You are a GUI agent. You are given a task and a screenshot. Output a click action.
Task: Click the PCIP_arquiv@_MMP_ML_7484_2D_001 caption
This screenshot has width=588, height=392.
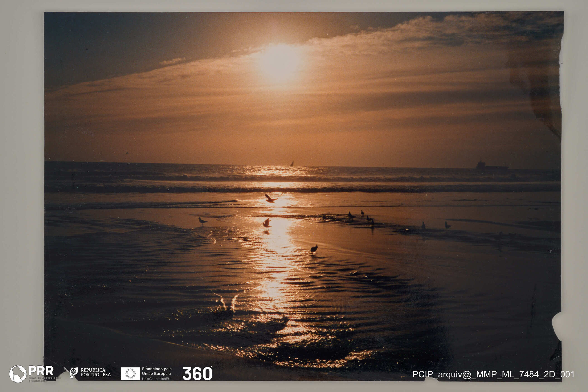point(493,374)
